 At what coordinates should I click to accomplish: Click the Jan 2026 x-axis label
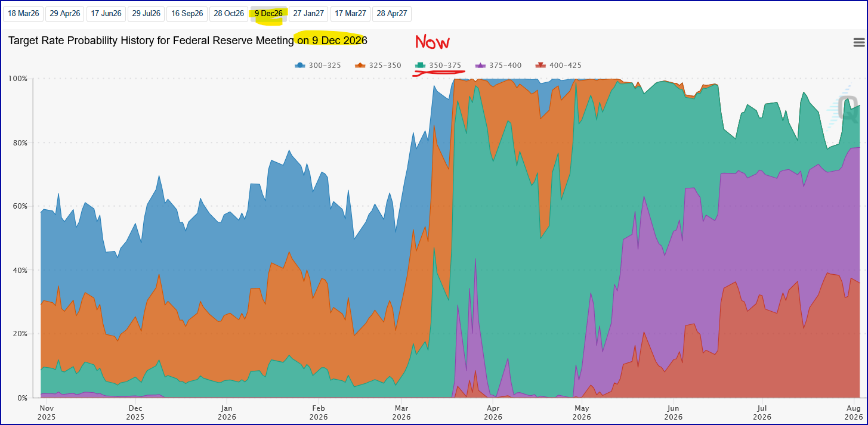tap(227, 412)
